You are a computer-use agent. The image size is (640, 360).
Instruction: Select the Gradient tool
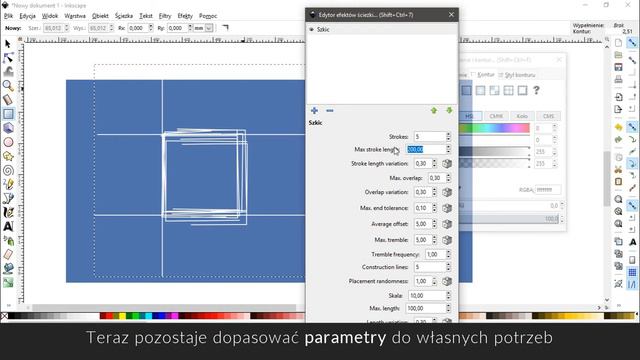click(8, 282)
